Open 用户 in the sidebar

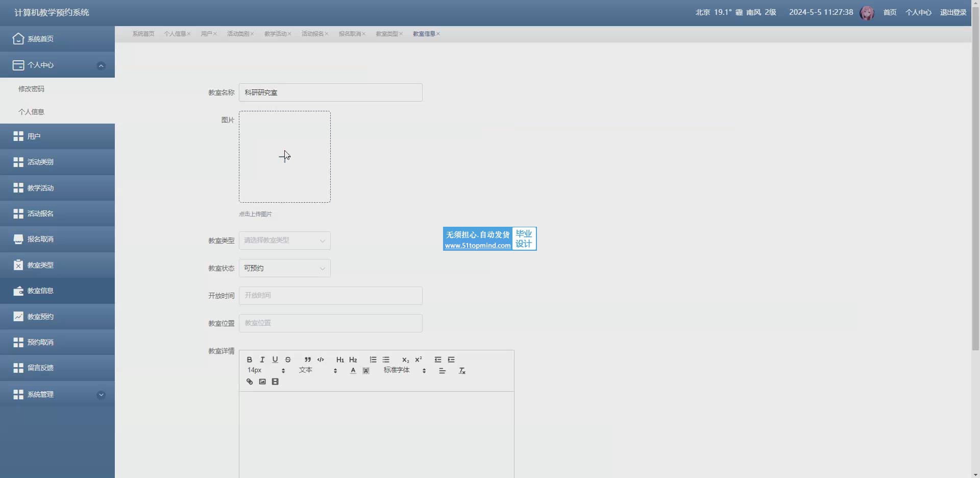pyautogui.click(x=57, y=136)
